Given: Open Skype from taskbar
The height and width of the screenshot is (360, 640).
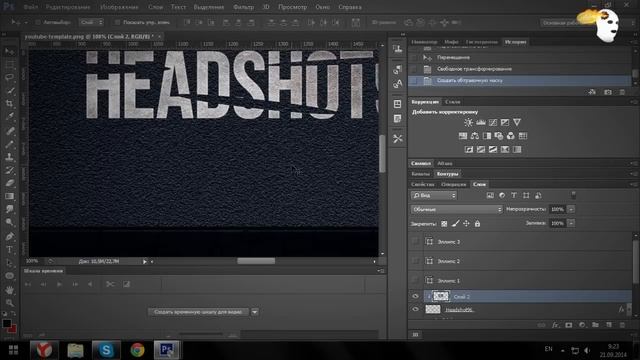Looking at the screenshot, I should click(106, 350).
